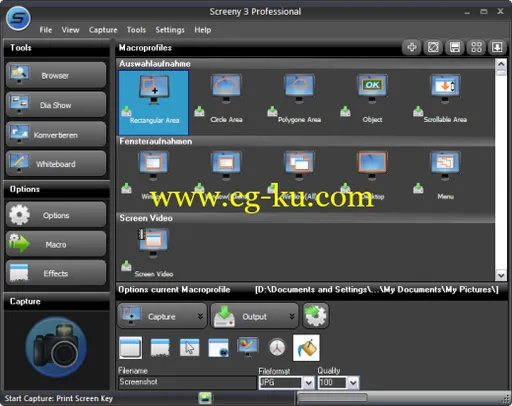Click the Filename Screenshot input field

coord(187,382)
